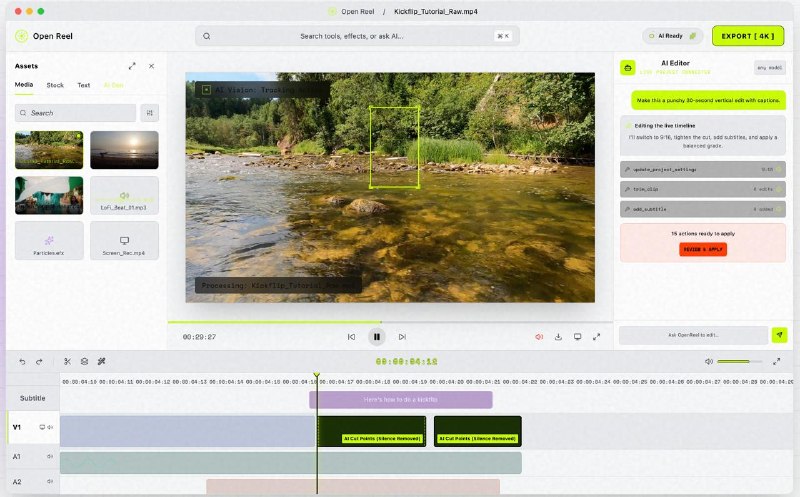Select the Subtitle track header
Image resolution: width=800 pixels, height=497 pixels.
pos(33,398)
